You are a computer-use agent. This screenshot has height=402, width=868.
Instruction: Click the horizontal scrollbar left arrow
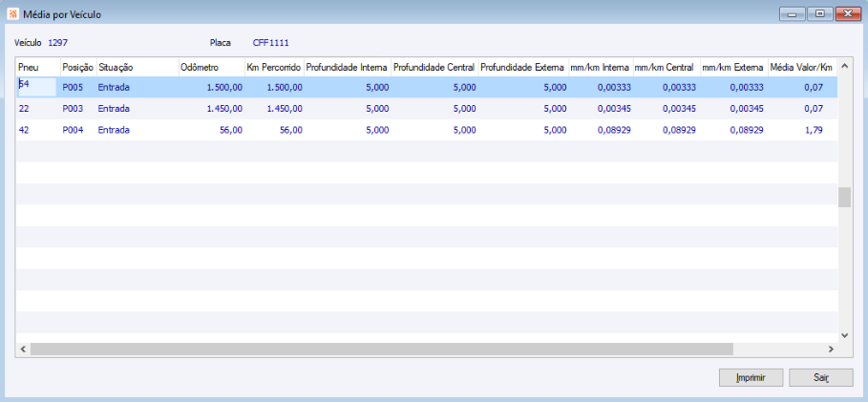point(23,349)
